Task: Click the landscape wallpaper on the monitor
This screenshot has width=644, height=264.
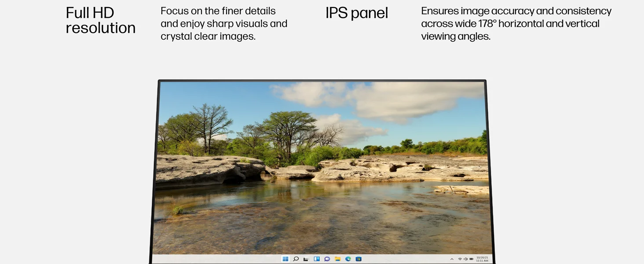Action: (323, 167)
